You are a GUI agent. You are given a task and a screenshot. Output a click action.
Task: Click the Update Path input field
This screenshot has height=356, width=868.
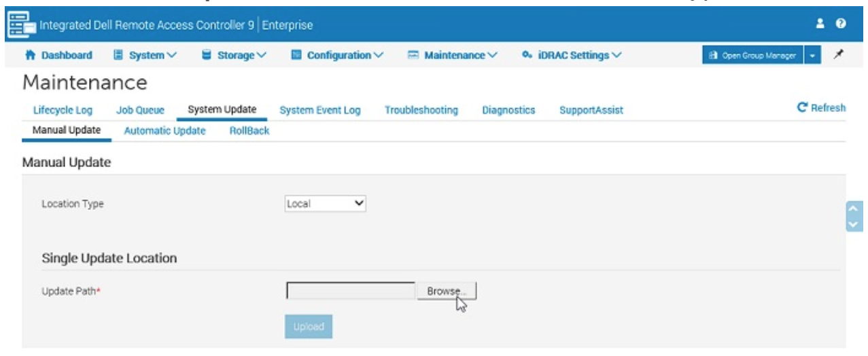click(x=351, y=291)
